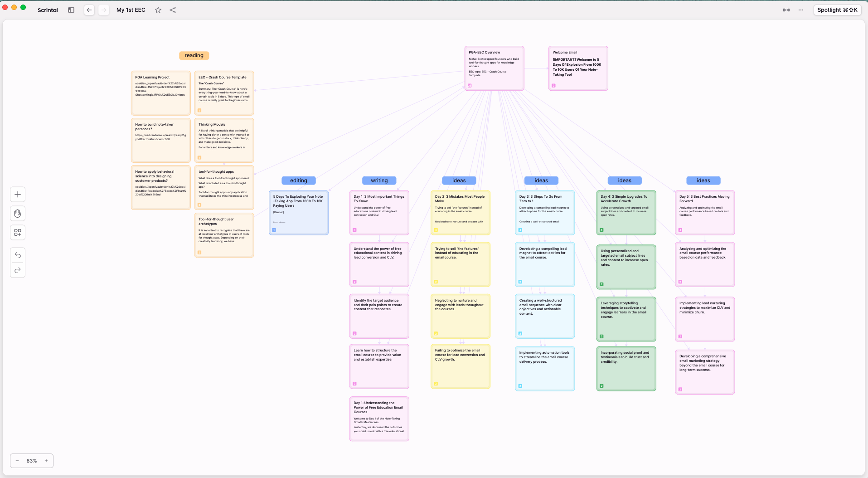868x478 pixels.
Task: Open the PGA-EEC Overview card
Action: tap(494, 68)
